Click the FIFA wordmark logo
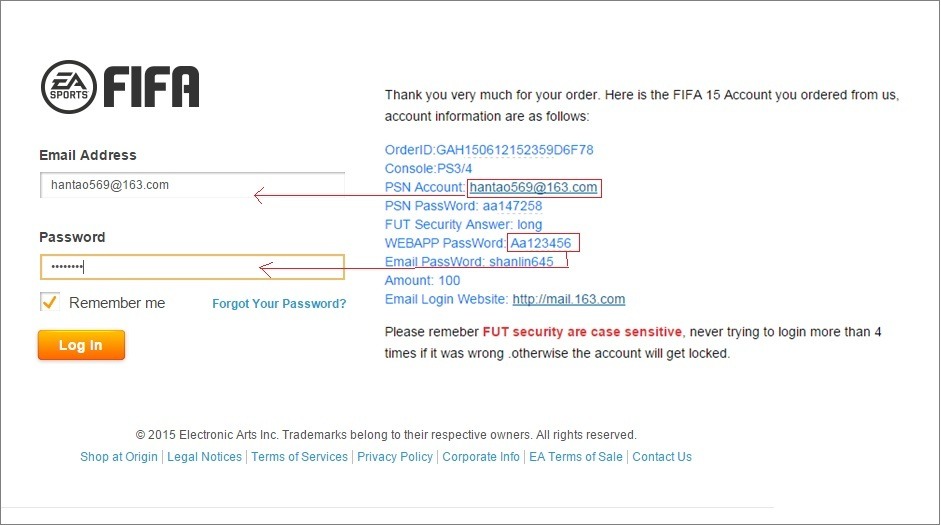Screen dimensions: 941x525 (152, 87)
